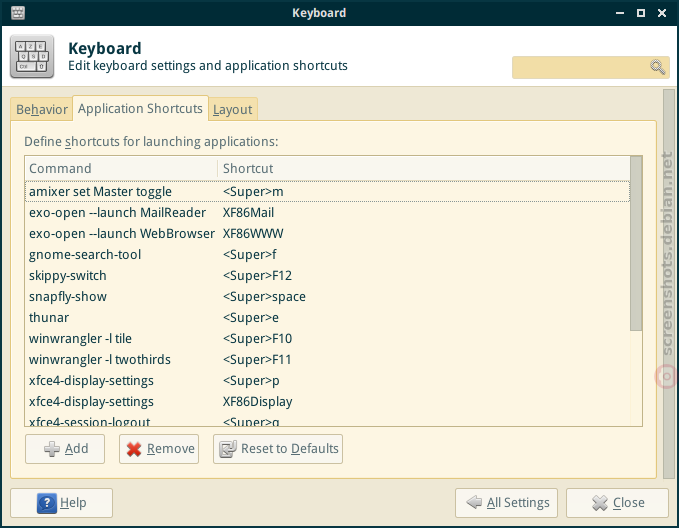
Task: Click the plus icon on Add button
Action: coord(52,449)
